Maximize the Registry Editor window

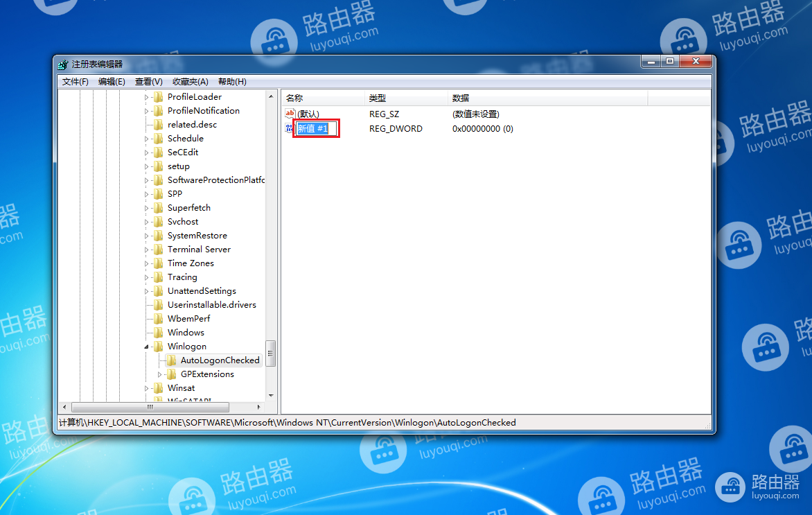(669, 61)
